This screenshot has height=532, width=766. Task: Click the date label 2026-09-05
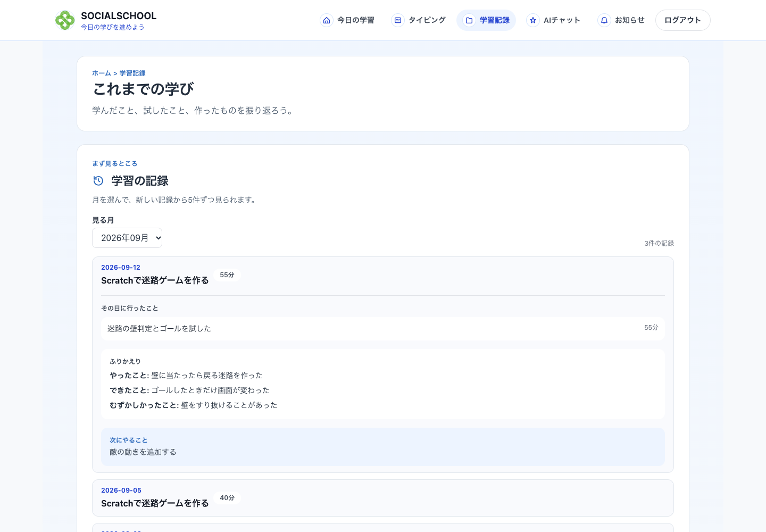[x=121, y=491]
